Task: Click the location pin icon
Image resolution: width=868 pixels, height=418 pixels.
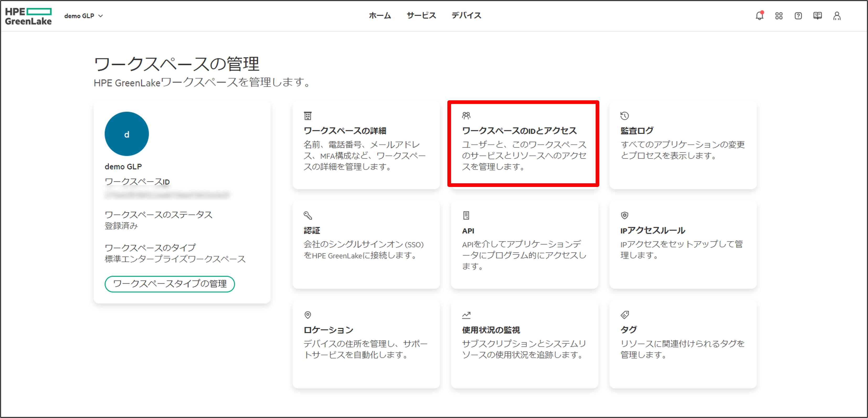Action: [x=308, y=315]
